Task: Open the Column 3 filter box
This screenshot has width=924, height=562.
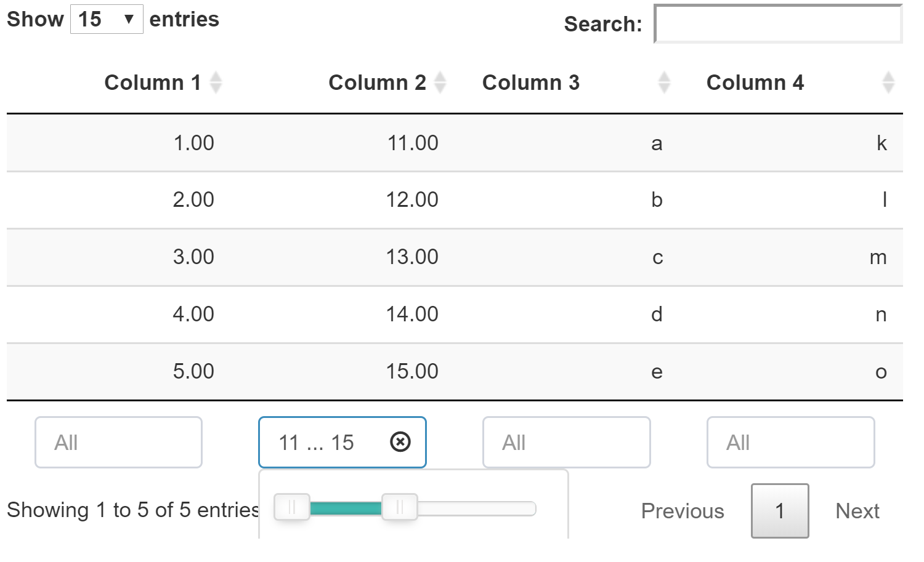Action: 566,443
